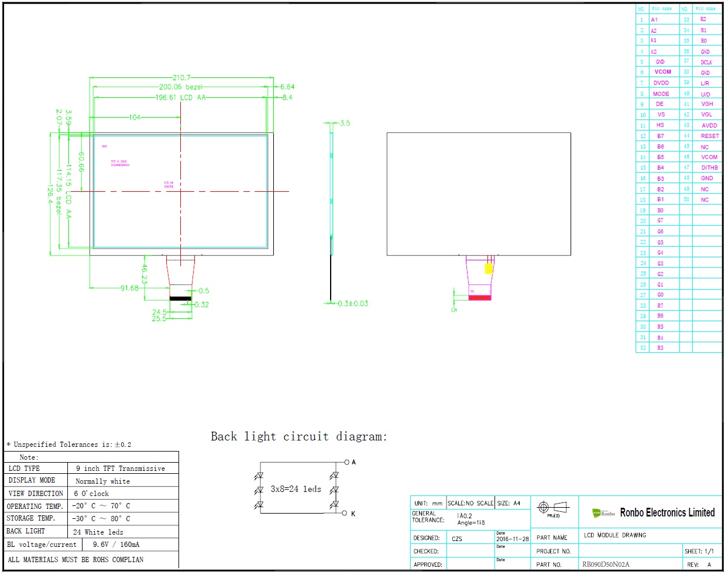This screenshot has height=575, width=728.
Task: Select part number RB090D50N02A
Action: pos(606,564)
